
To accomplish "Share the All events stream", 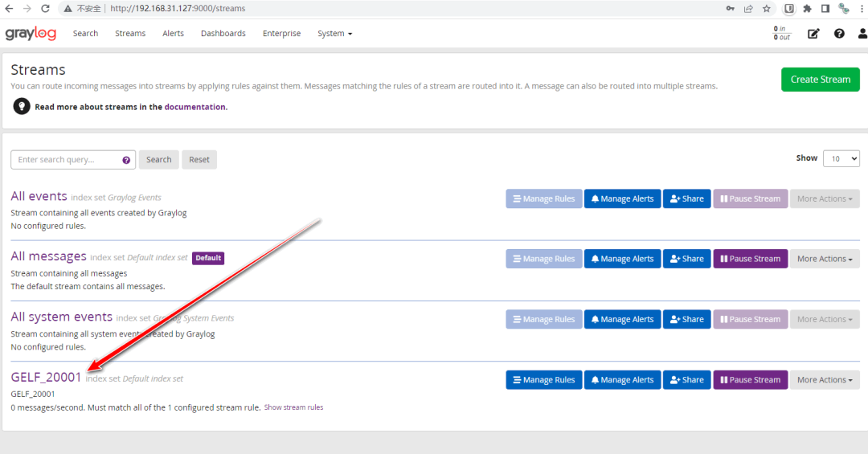I will click(687, 198).
